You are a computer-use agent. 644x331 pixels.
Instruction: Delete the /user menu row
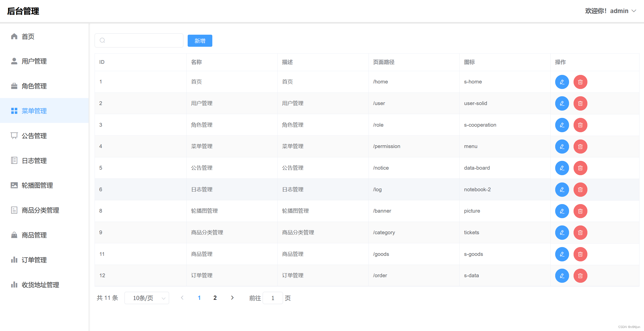click(580, 103)
